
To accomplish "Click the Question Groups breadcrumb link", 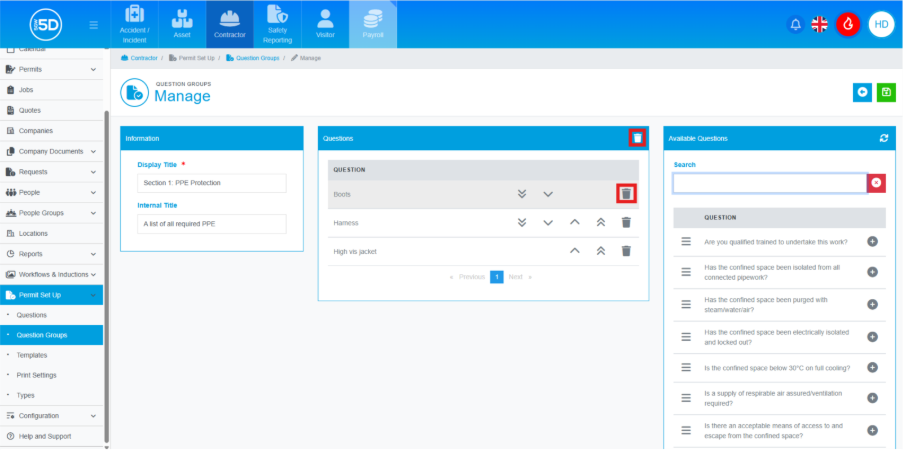I will pos(256,58).
